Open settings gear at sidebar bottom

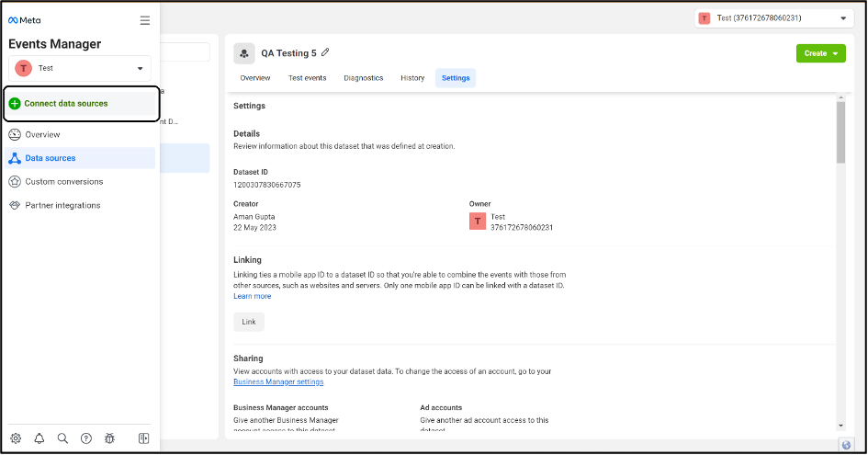[16, 438]
